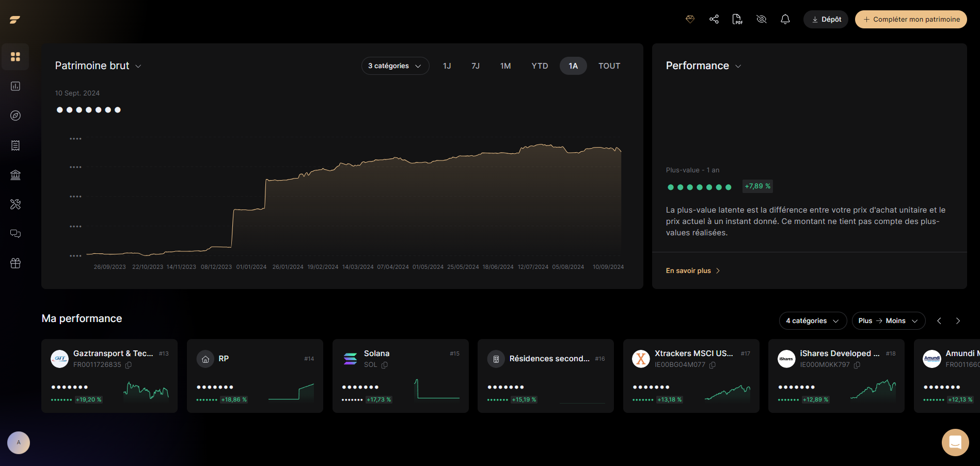The height and width of the screenshot is (466, 980).
Task: Select the TOUT time range
Action: point(609,66)
